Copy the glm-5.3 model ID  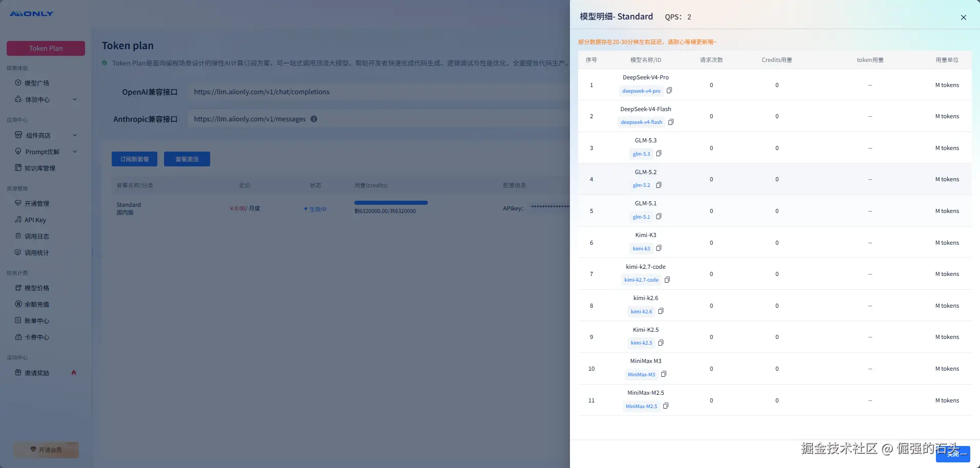pos(659,154)
